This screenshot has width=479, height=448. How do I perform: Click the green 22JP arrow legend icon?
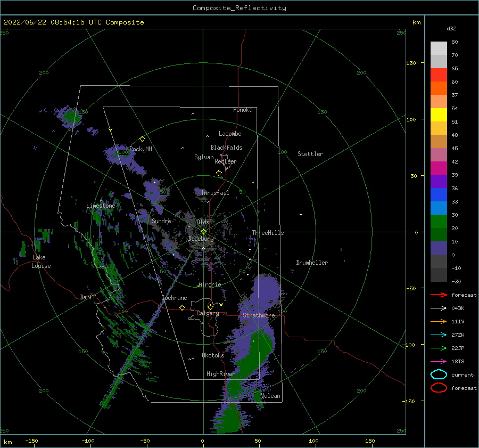tap(439, 348)
